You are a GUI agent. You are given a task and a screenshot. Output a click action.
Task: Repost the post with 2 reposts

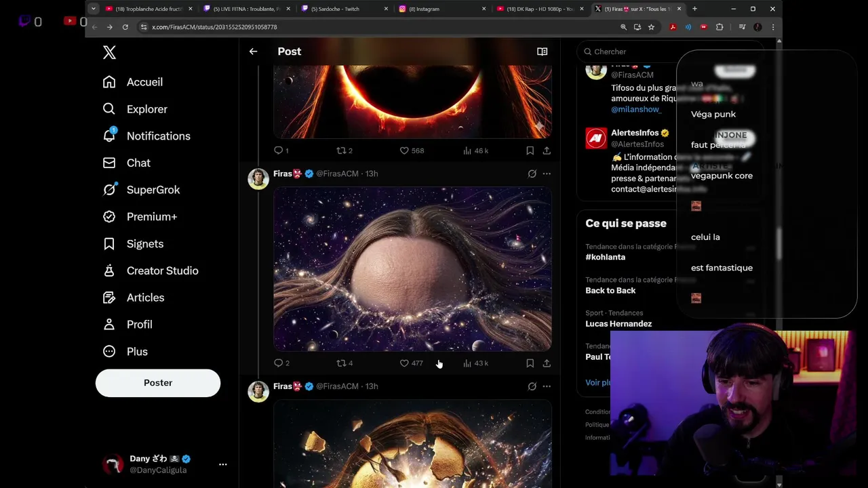pos(344,150)
